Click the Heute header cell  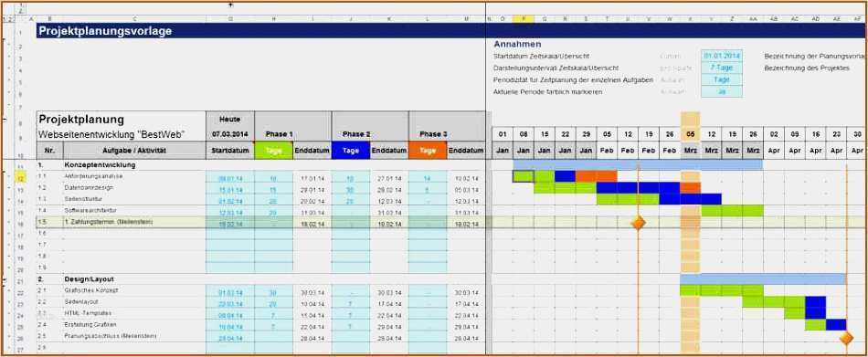(229, 120)
